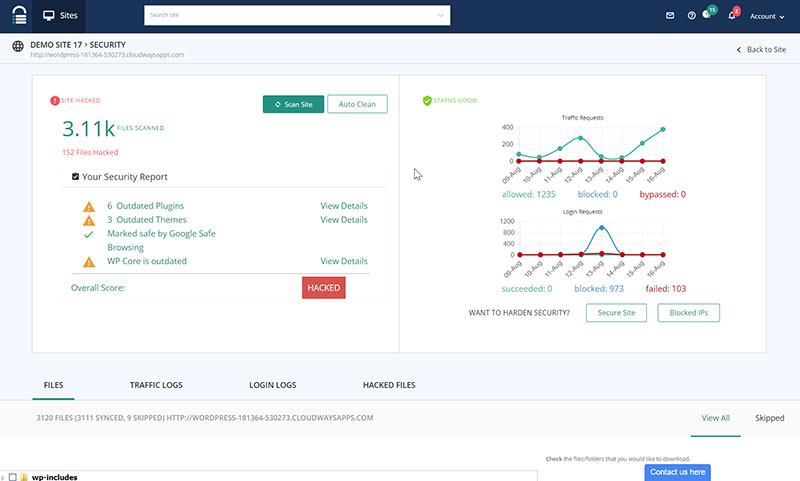Click the green Status Good shield icon
Screen dimensions: 800x481
click(x=427, y=100)
